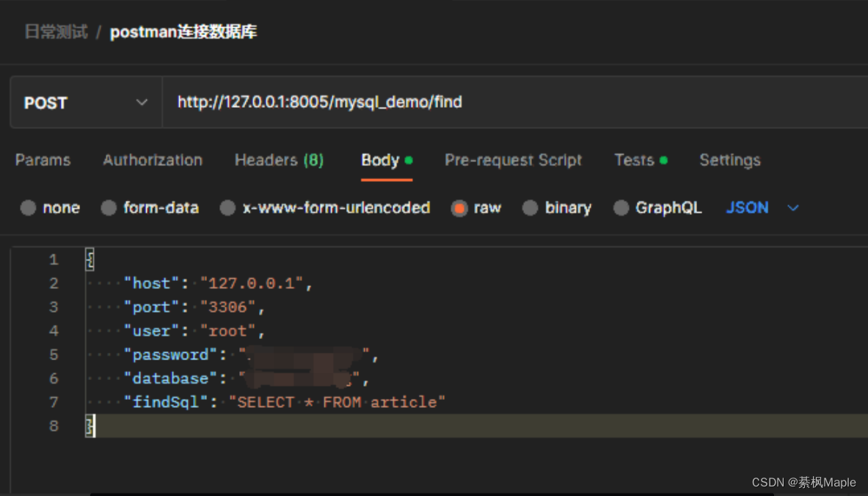Click the "user" key on line 4
The width and height of the screenshot is (868, 496).
coord(152,331)
